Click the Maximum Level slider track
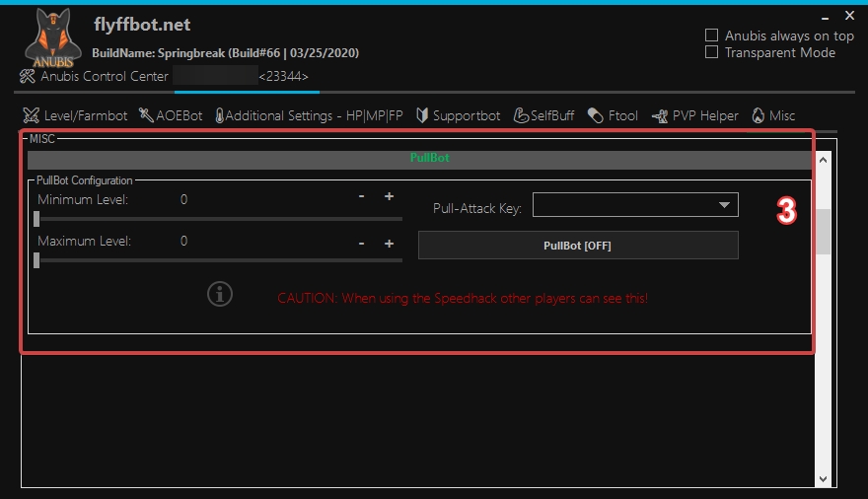Image resolution: width=868 pixels, height=499 pixels. coord(217,260)
